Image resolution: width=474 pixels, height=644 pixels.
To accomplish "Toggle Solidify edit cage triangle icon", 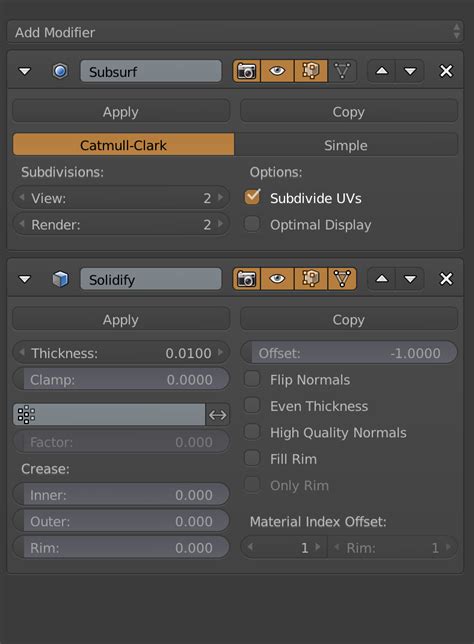I will pos(342,279).
